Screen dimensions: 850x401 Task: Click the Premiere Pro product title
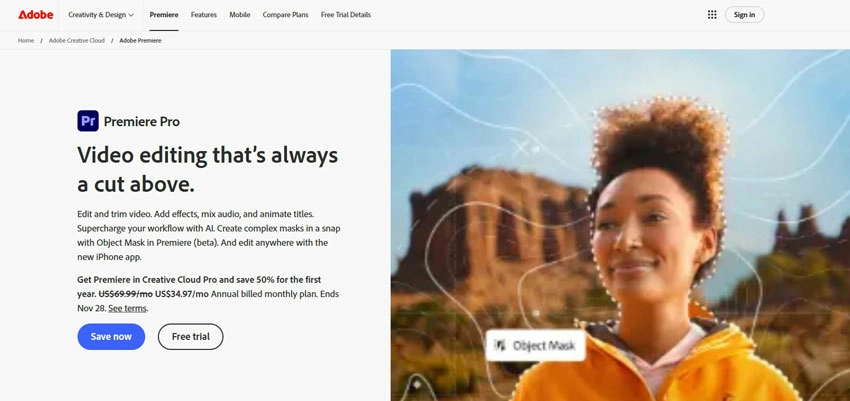pyautogui.click(x=142, y=121)
